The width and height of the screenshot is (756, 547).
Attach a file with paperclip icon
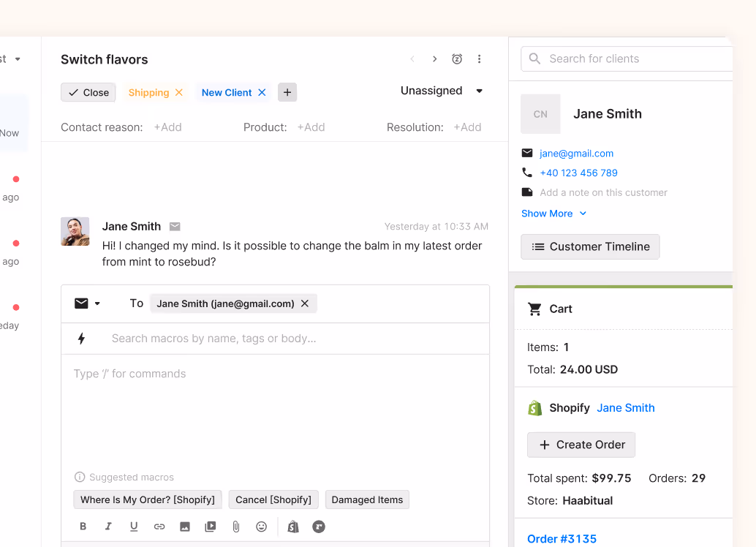[235, 527]
